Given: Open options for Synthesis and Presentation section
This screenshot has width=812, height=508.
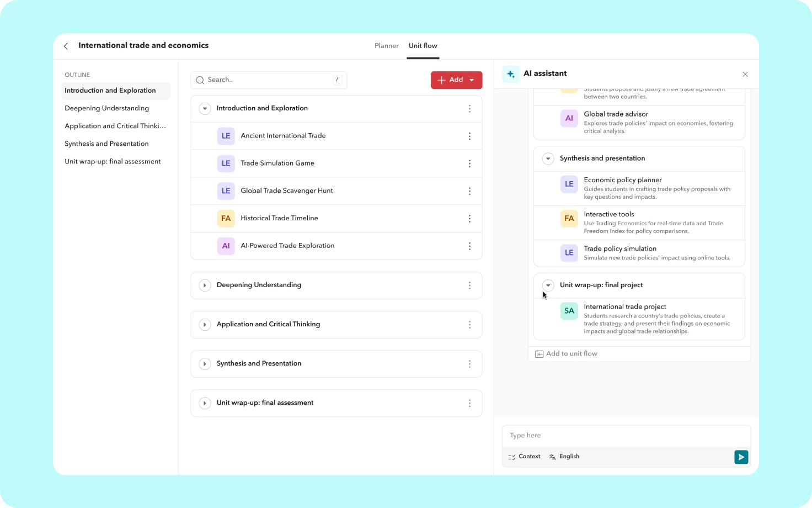Looking at the screenshot, I should pos(470,364).
